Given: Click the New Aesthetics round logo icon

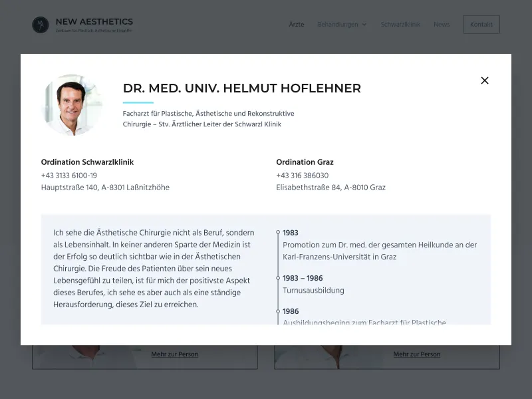Looking at the screenshot, I should tap(41, 25).
